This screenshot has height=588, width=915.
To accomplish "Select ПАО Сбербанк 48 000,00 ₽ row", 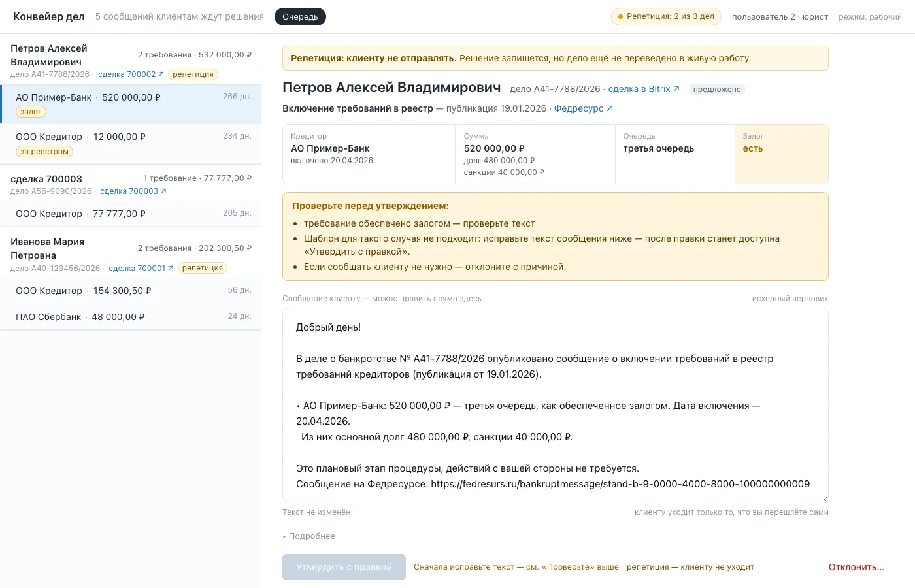I will point(131,317).
